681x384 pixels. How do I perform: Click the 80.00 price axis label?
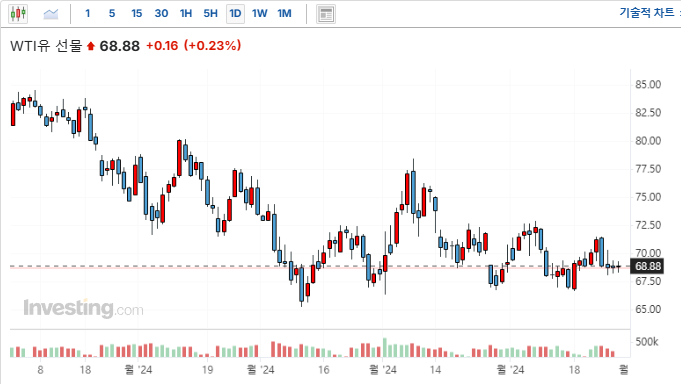(648, 141)
